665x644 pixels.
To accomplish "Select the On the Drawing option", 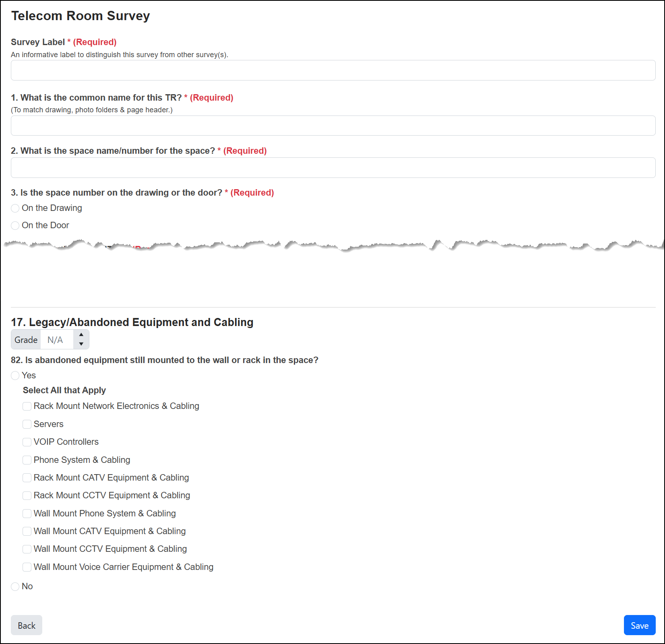I will click(15, 208).
